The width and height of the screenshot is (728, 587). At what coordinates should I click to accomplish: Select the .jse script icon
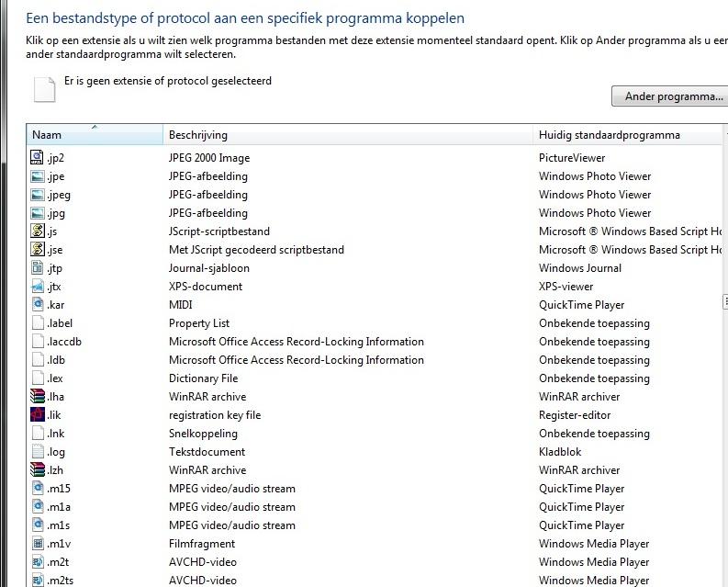(x=37, y=250)
